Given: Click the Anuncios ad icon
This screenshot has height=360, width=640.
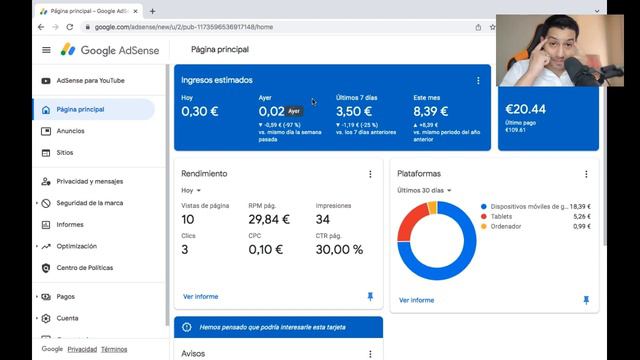Looking at the screenshot, I should click(x=46, y=131).
